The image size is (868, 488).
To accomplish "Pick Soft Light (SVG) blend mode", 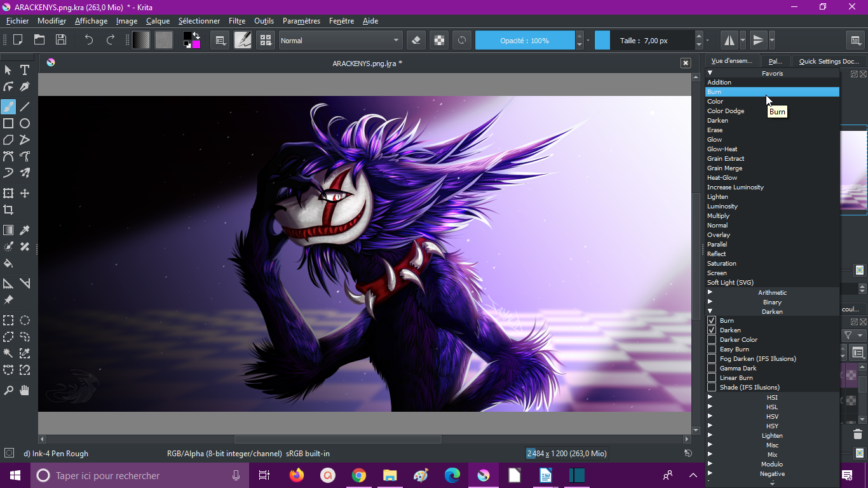I will click(773, 283).
